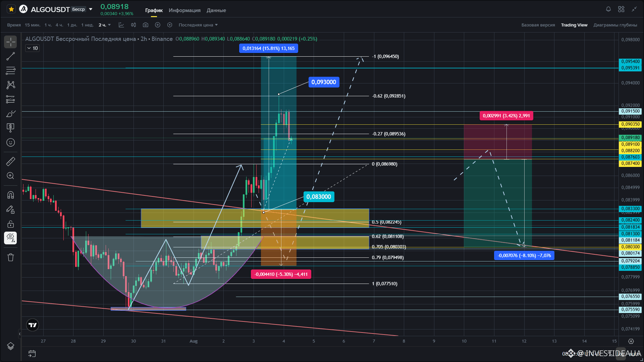Viewport: 644px width, 362px height.
Task: Select the brush drawing tool
Action: point(11,114)
